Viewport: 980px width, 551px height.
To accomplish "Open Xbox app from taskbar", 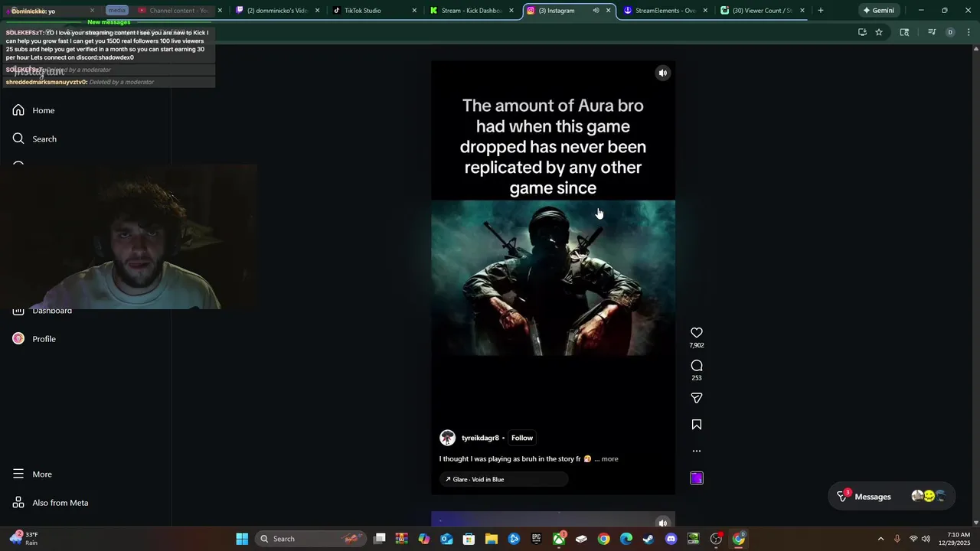I will point(559,539).
